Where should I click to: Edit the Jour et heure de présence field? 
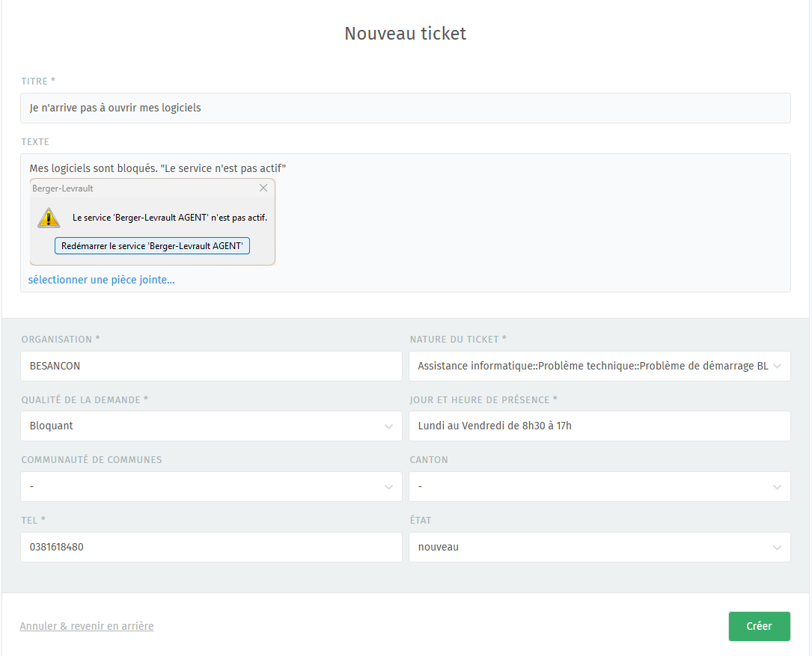click(599, 426)
